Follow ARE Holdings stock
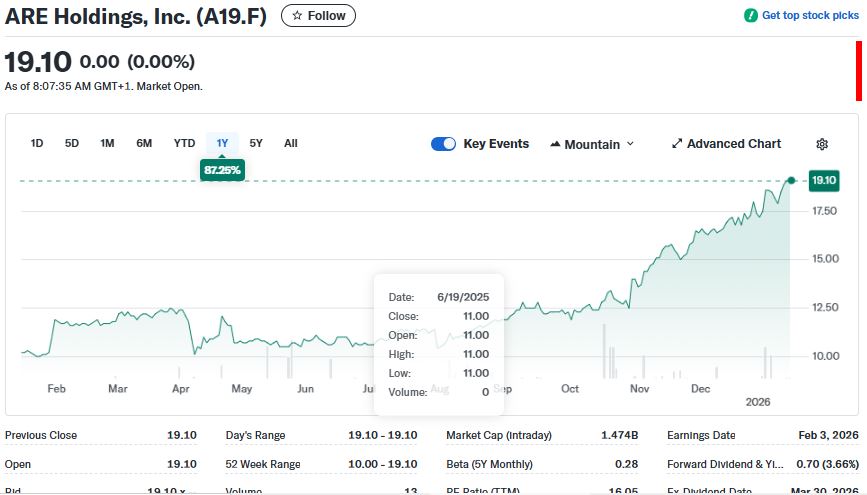 tap(318, 15)
